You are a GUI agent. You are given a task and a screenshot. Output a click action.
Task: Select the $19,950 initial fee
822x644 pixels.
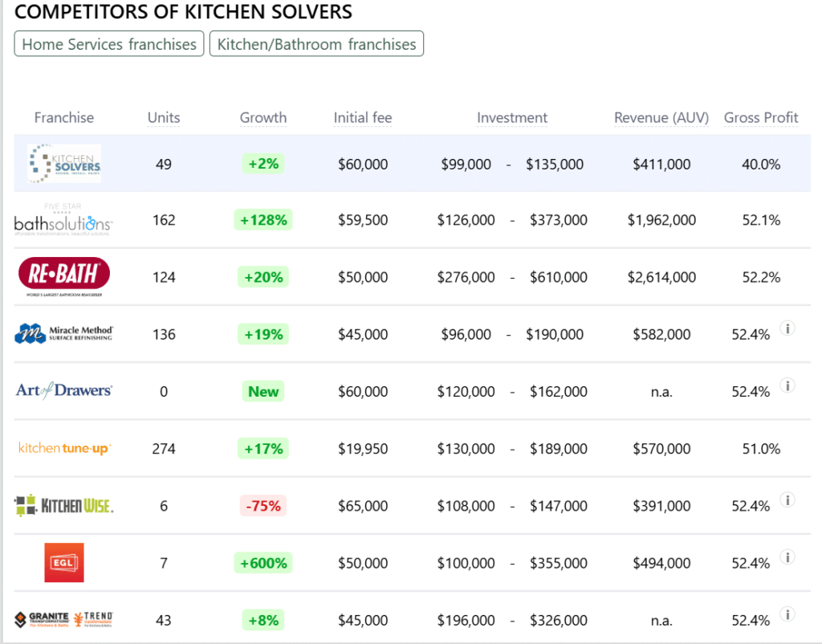pyautogui.click(x=363, y=448)
